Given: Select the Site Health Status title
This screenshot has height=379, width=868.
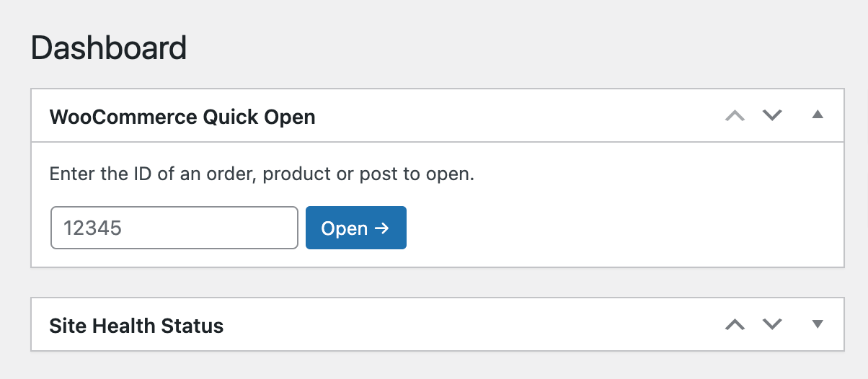Looking at the screenshot, I should tap(136, 326).
